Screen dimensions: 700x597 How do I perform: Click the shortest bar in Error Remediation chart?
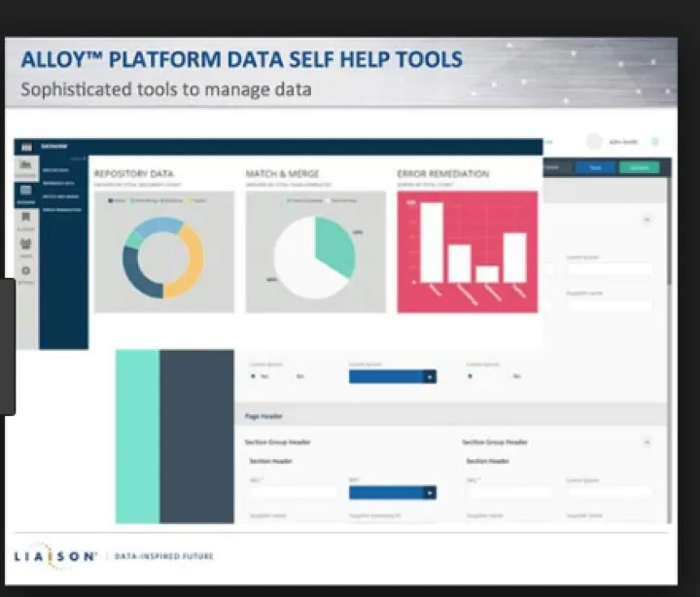tap(487, 274)
